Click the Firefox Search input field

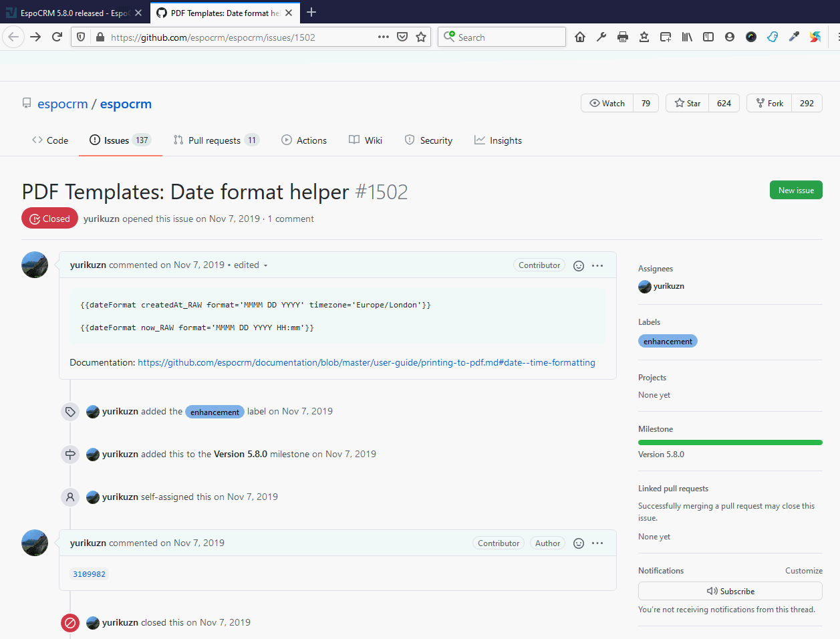(x=508, y=37)
